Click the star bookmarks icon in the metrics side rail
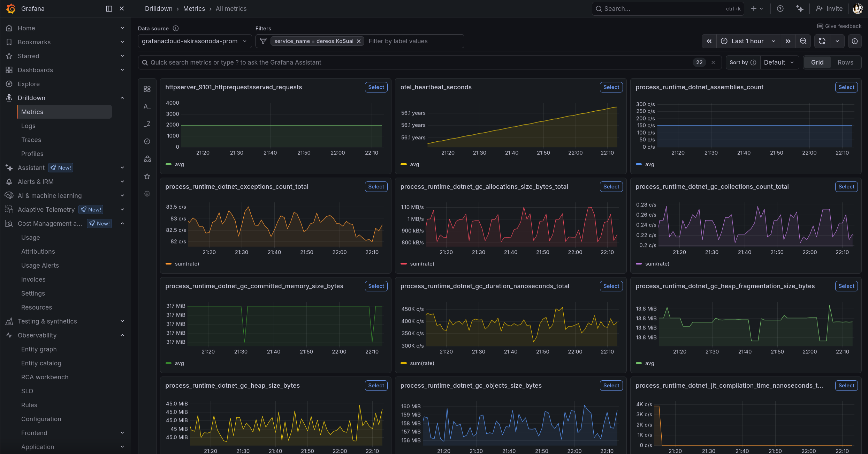This screenshot has width=868, height=454. [147, 176]
